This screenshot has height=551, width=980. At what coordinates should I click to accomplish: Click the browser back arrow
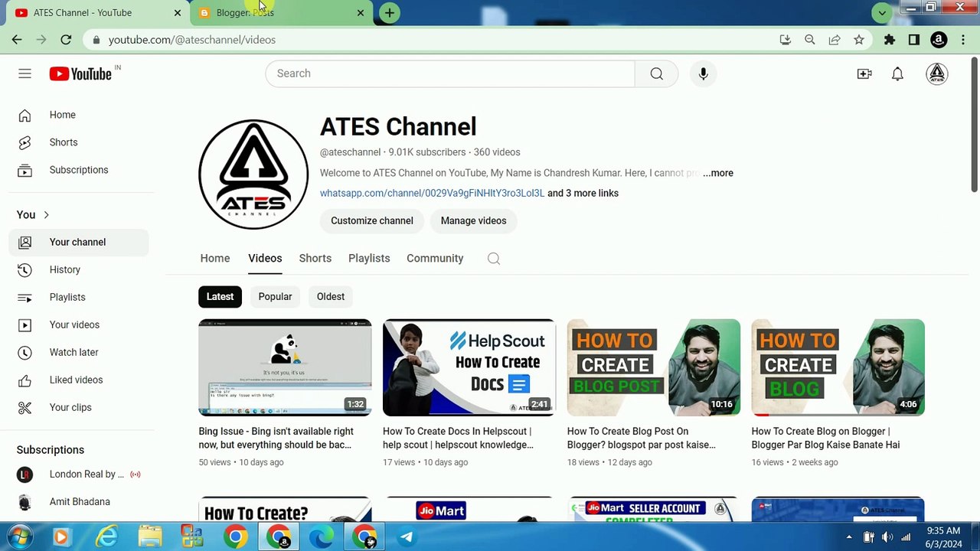point(17,40)
